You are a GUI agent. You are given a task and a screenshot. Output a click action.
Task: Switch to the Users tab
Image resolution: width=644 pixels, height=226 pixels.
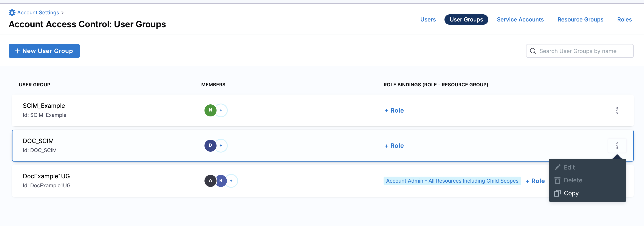[x=428, y=20]
